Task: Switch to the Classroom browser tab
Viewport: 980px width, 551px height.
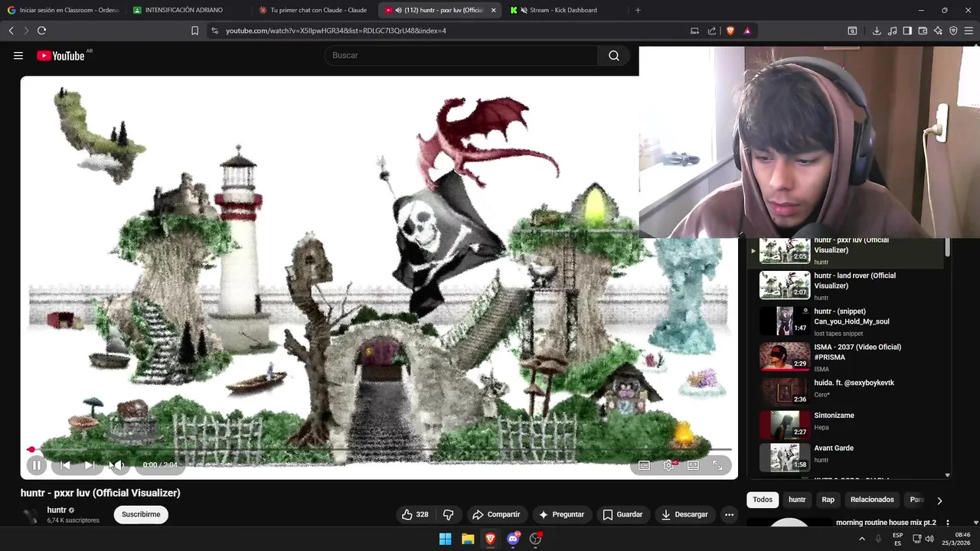Action: click(63, 10)
